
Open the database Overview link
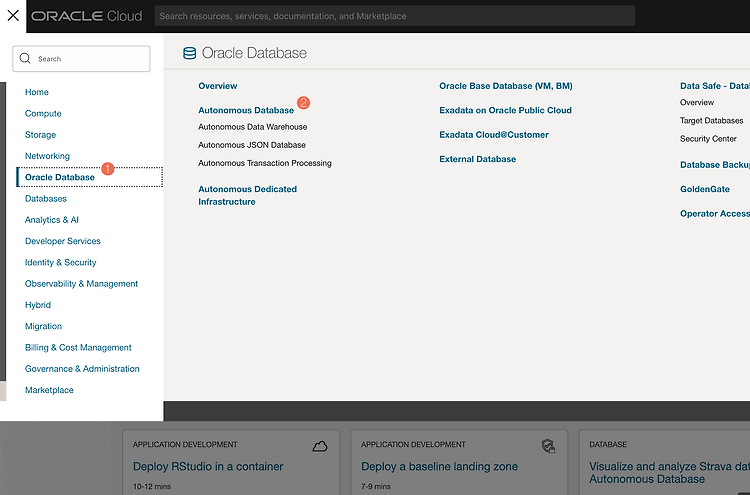click(218, 86)
